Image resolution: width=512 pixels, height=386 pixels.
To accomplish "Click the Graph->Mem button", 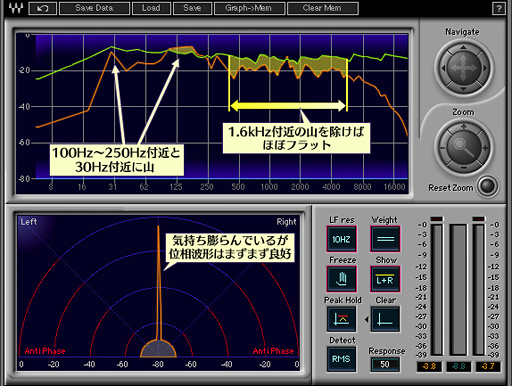I will pos(249,8).
